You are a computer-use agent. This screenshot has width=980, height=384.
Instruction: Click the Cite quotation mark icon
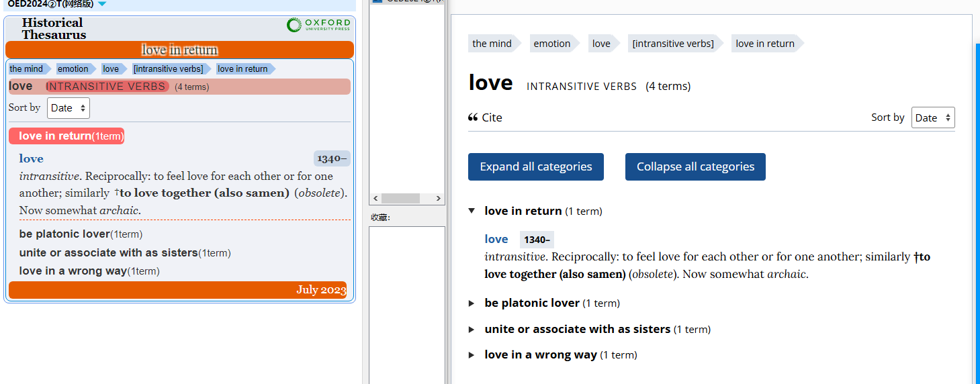click(473, 117)
